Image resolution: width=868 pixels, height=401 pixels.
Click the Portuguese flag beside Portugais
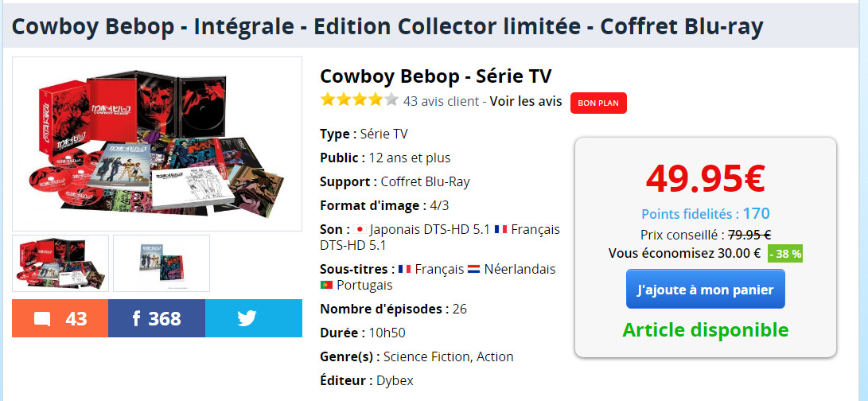click(x=326, y=285)
